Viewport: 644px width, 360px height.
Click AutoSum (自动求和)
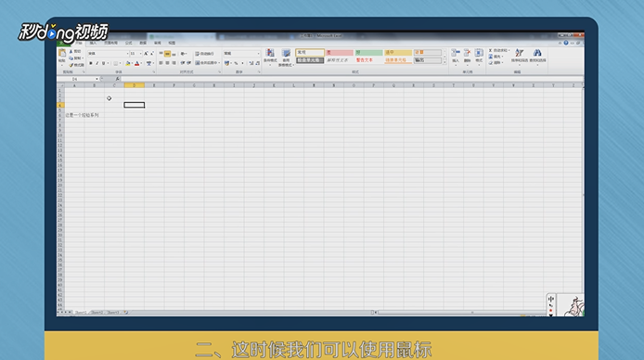click(x=499, y=50)
